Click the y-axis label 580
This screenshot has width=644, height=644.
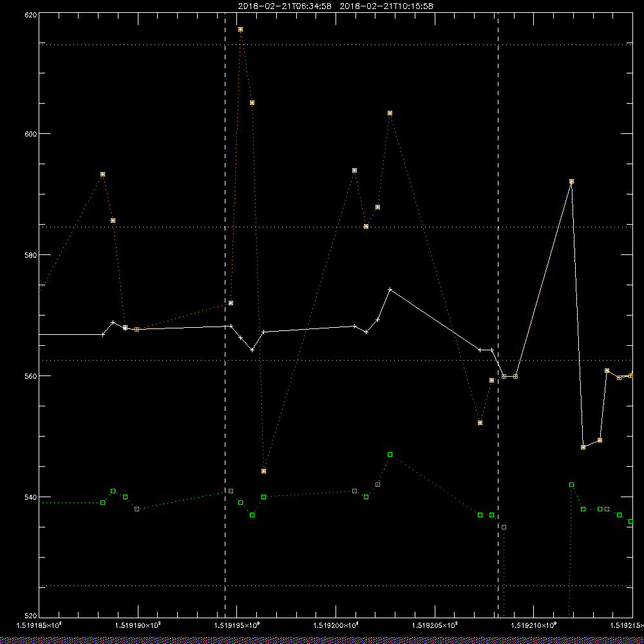31,254
